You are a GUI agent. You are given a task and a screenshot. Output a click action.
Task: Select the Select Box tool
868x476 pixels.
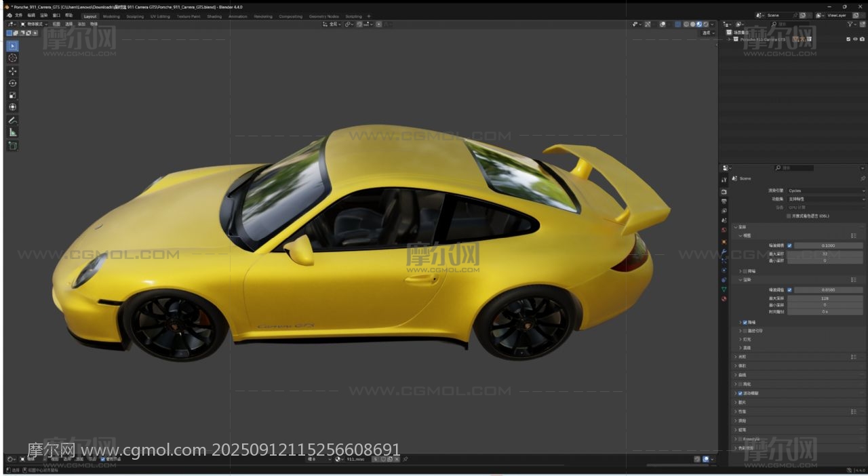pos(13,46)
